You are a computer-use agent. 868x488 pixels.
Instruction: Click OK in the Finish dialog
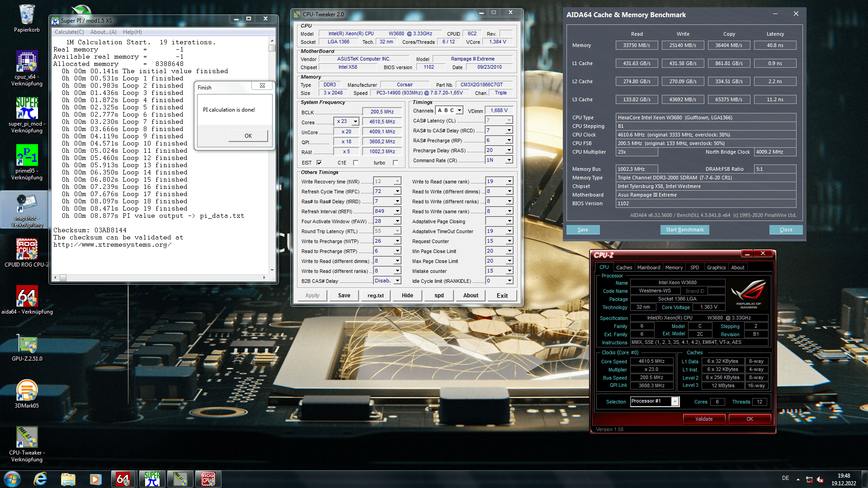coord(248,136)
